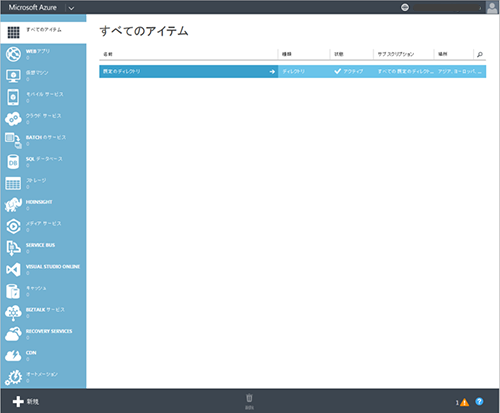This screenshot has height=413, width=500.
Task: Open the オートメーション gear icon
Action: 13,377
